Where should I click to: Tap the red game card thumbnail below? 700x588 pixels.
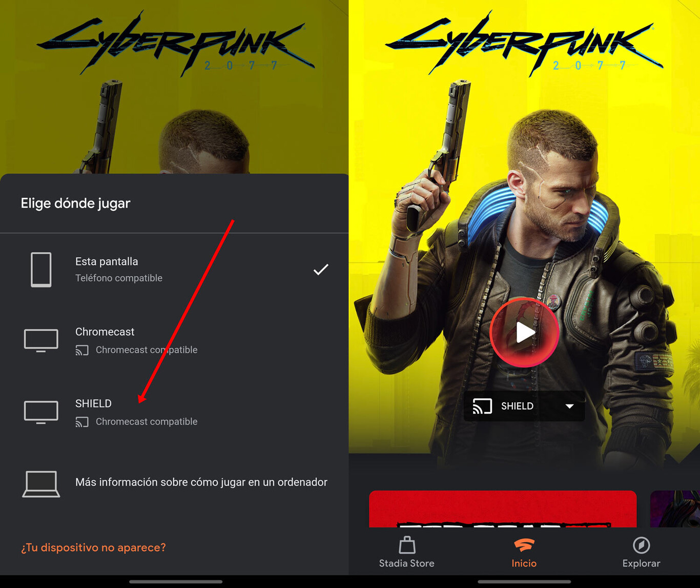pos(503,509)
